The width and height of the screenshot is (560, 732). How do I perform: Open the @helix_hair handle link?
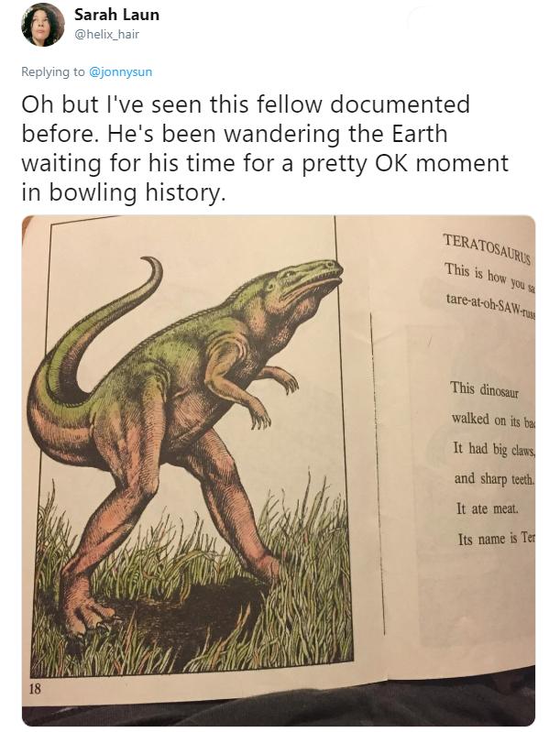106,34
